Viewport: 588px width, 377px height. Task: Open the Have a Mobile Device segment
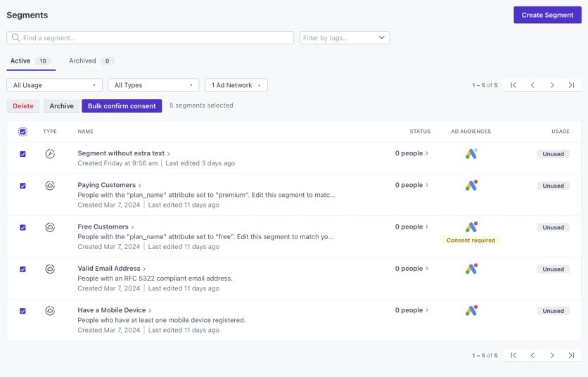coord(114,310)
